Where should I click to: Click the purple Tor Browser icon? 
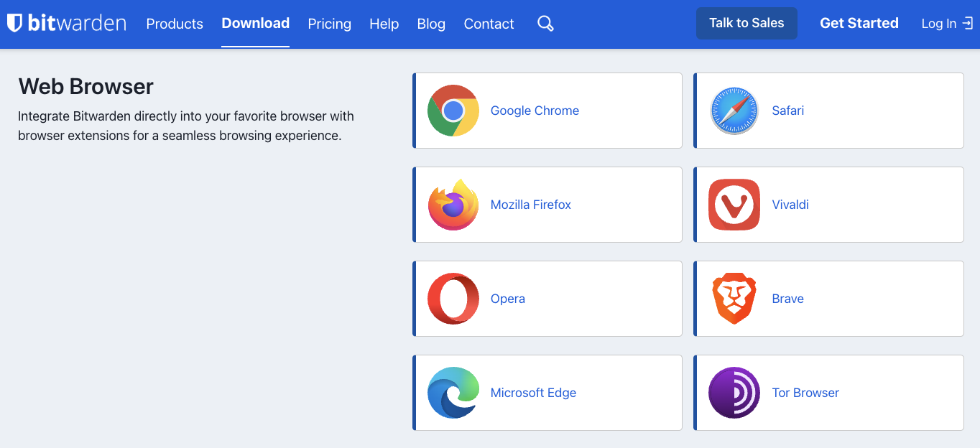point(734,393)
